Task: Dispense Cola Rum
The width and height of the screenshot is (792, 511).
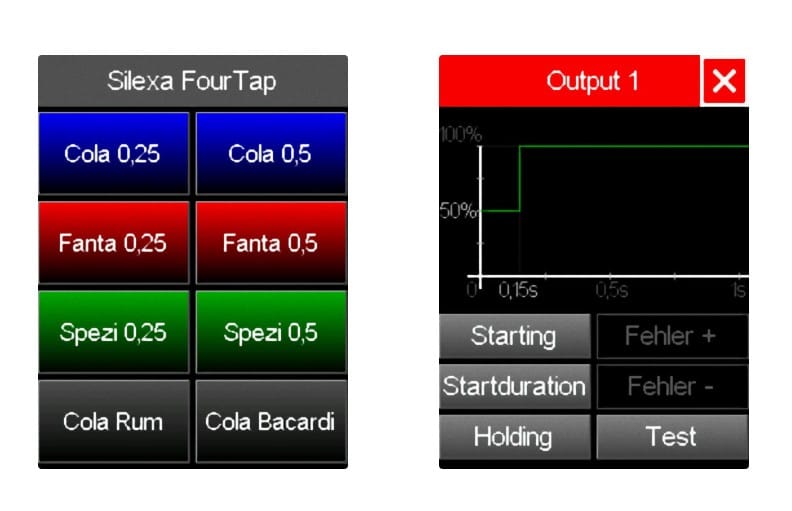Action: point(114,421)
